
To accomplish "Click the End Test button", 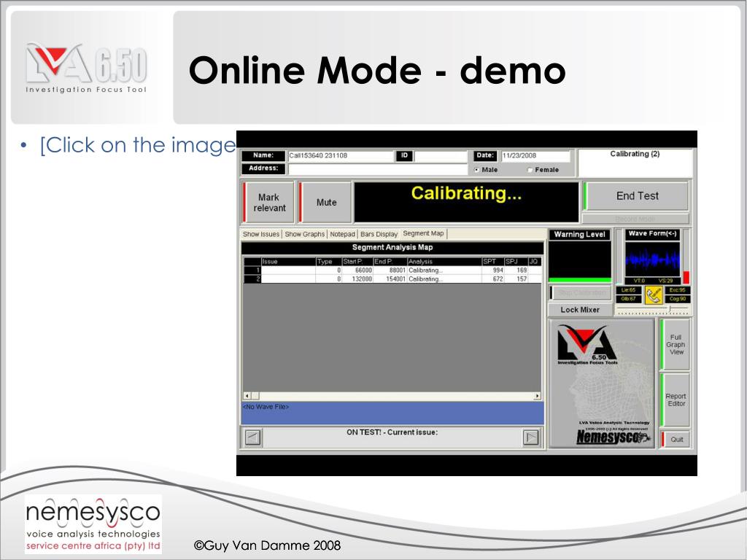I will point(637,195).
